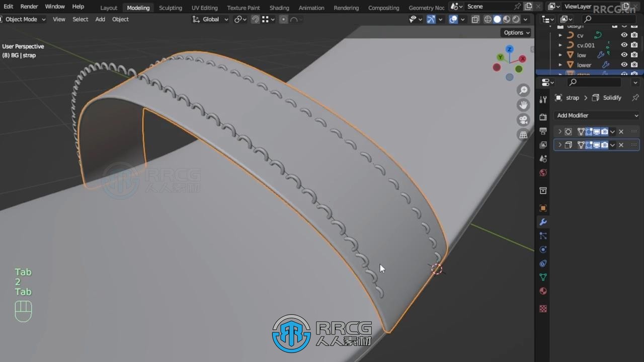644x362 pixels.
Task: Open the Object properties tab
Action: click(543, 208)
